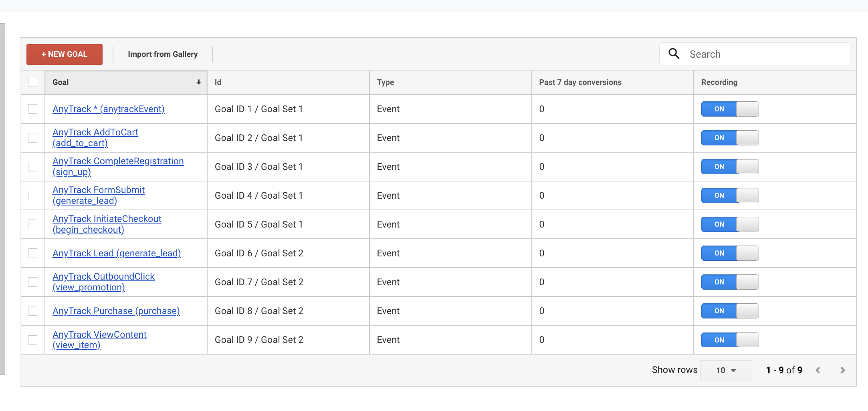
Task: Click the Recording column header
Action: point(775,82)
